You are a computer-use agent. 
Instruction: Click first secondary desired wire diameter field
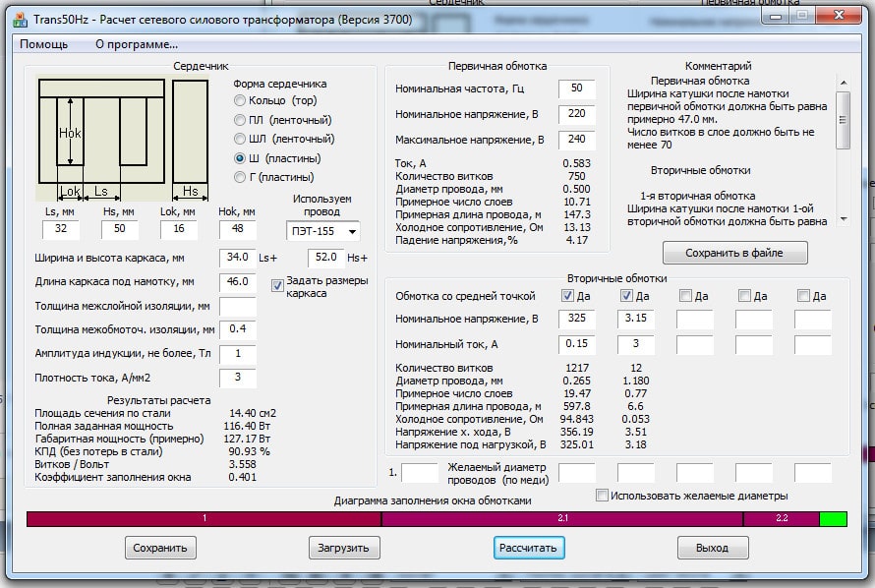coord(577,473)
